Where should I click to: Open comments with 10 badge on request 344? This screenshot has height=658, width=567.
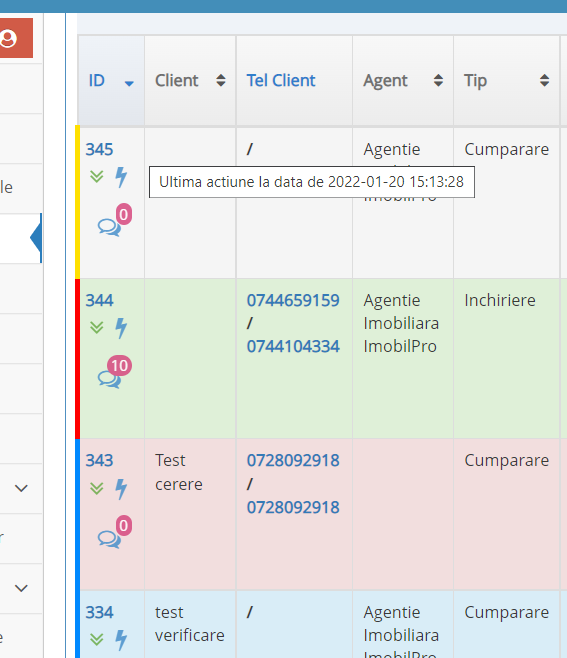(110, 379)
